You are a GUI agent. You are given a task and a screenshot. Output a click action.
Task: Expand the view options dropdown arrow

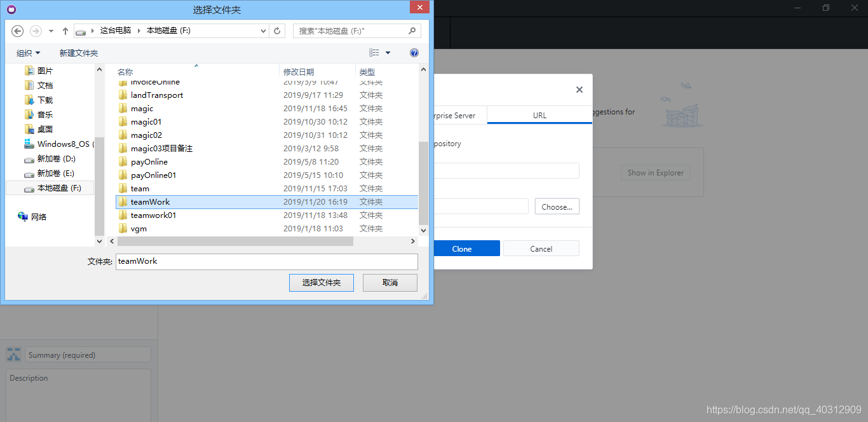pyautogui.click(x=388, y=53)
